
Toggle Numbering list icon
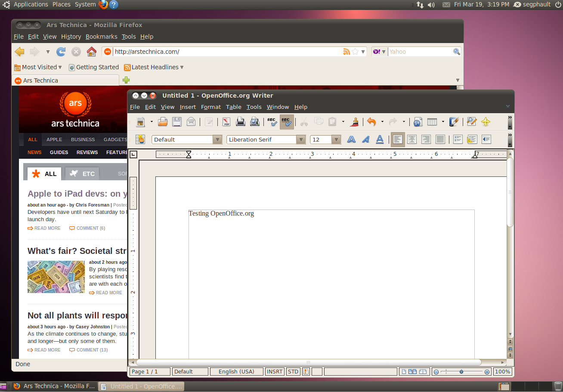click(x=458, y=139)
